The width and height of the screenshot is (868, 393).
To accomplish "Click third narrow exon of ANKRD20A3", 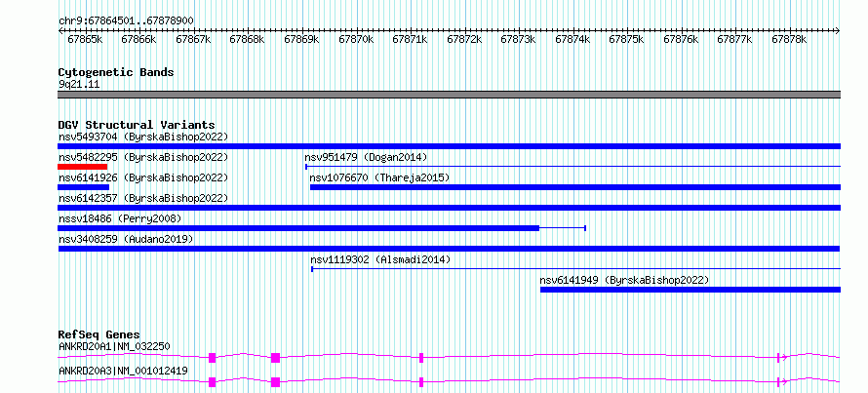I will pyautogui.click(x=421, y=382).
